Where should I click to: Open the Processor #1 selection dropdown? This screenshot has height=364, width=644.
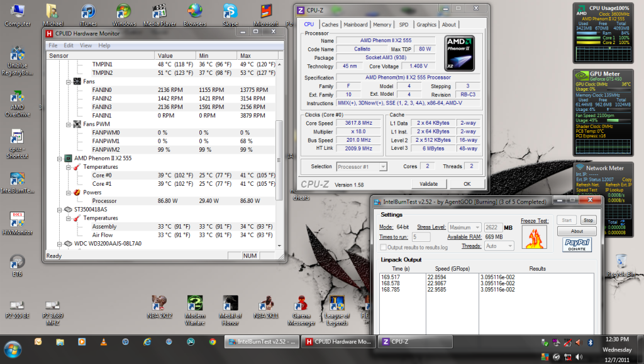point(362,166)
